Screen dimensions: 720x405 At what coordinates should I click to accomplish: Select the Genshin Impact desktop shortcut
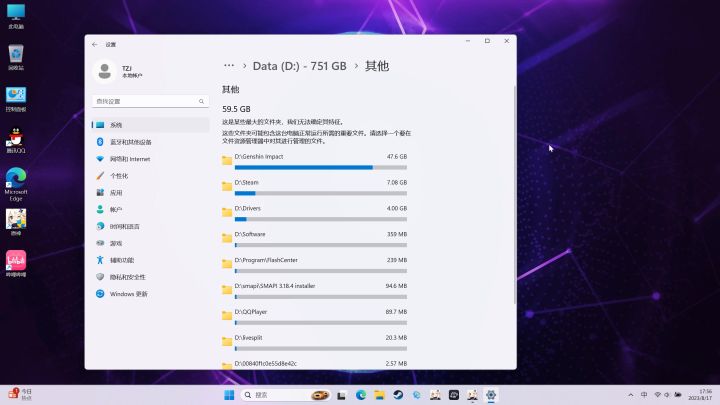[x=16, y=223]
